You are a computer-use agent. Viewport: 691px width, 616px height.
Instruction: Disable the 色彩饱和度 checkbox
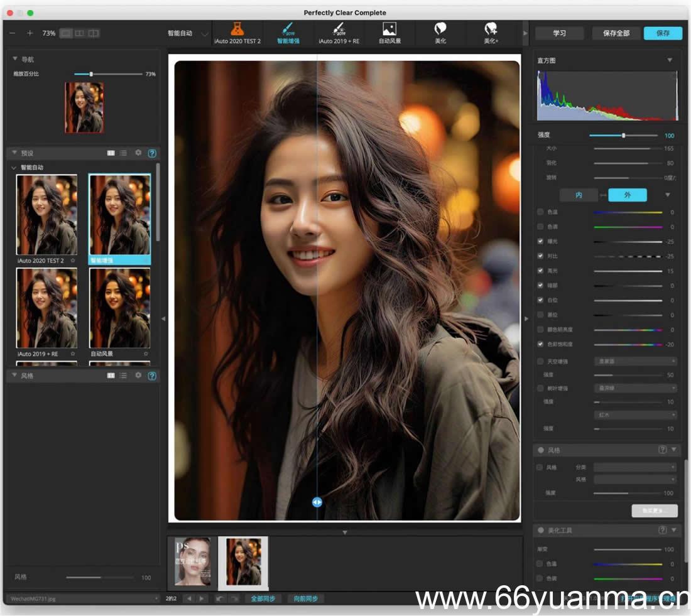coord(540,344)
